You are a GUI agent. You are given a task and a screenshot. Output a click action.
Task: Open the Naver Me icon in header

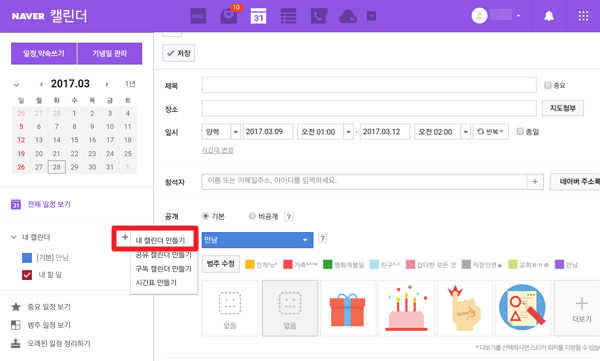[198, 16]
